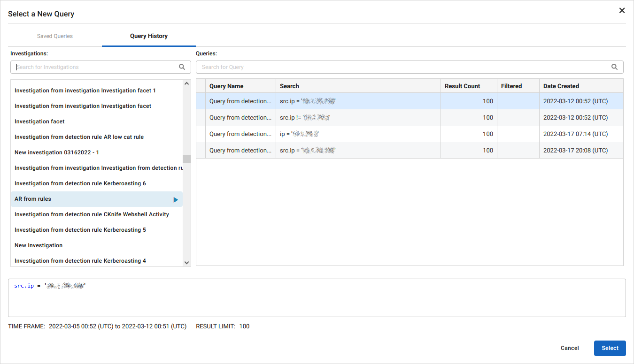Click the scroll-up arrow on the investigations list

pyautogui.click(x=186, y=83)
